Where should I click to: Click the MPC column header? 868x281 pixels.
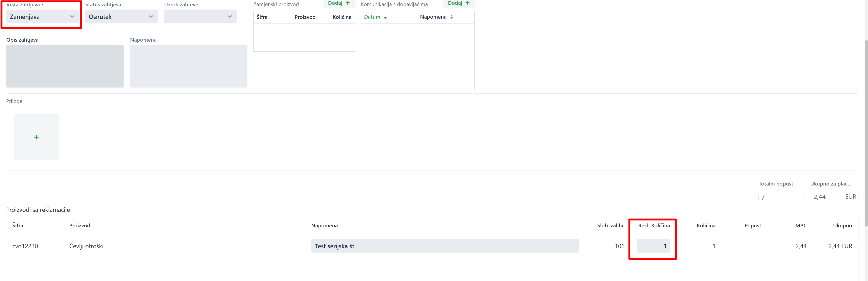pyautogui.click(x=801, y=226)
